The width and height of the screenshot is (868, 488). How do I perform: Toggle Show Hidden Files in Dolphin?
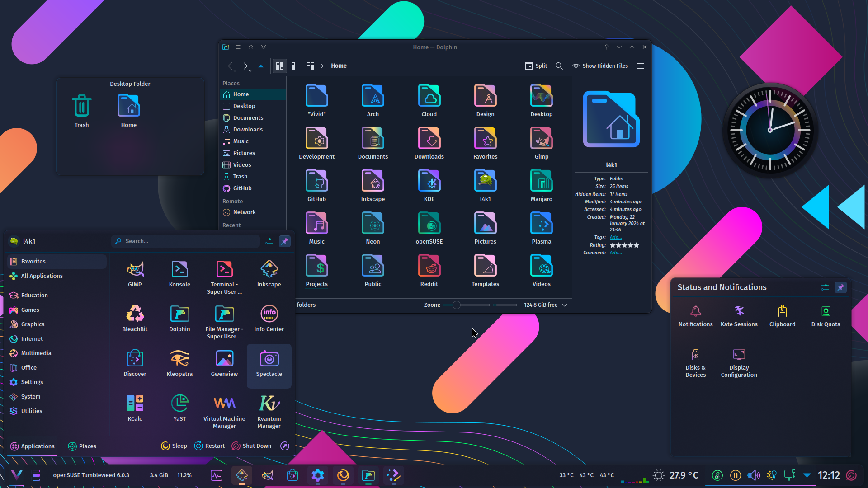[x=600, y=66]
